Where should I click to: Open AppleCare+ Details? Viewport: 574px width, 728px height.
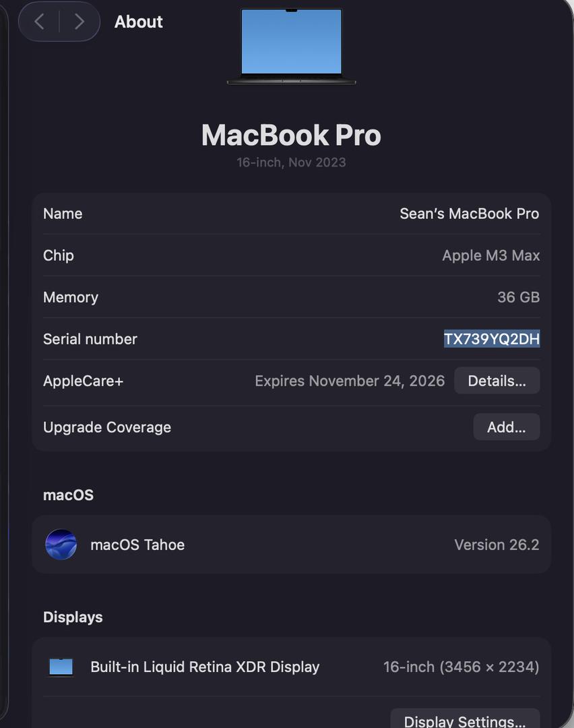[497, 381]
